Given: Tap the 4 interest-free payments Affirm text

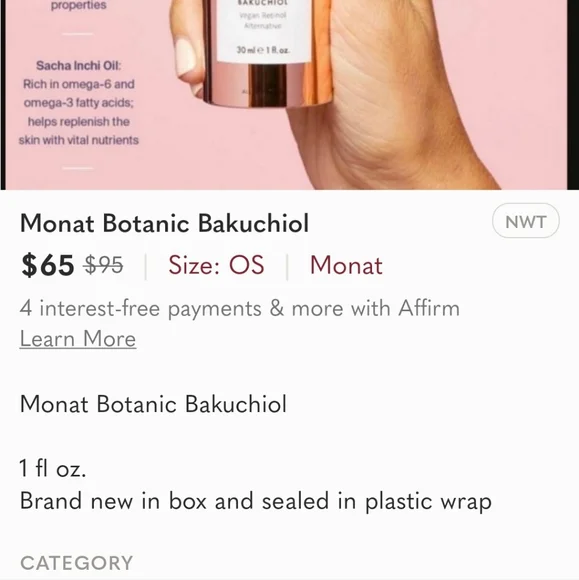Looking at the screenshot, I should tap(240, 308).
